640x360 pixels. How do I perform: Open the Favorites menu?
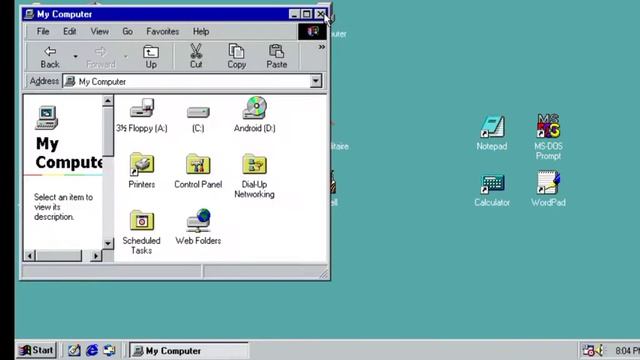point(162,31)
